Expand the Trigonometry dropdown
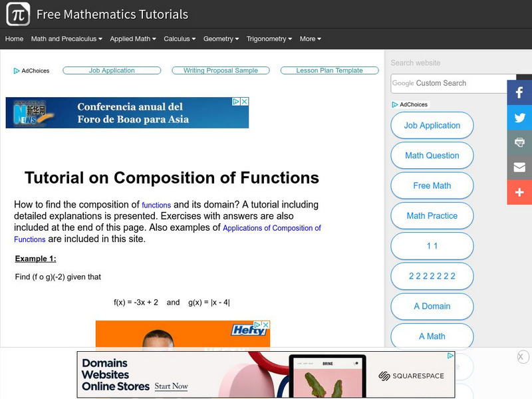Image resolution: width=532 pixels, height=399 pixels. tap(269, 39)
